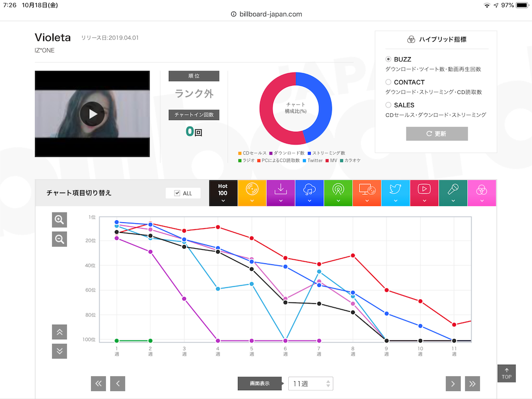Screen dimensions: 532x399
Task: Click the hybrid indicator rings icon in panel header
Action: click(411, 39)
